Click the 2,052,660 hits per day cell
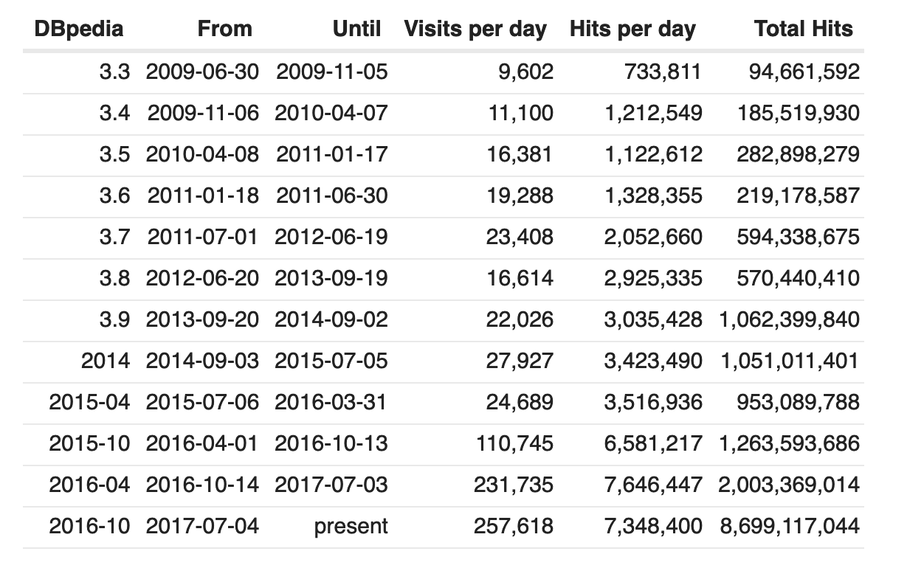 point(653,237)
